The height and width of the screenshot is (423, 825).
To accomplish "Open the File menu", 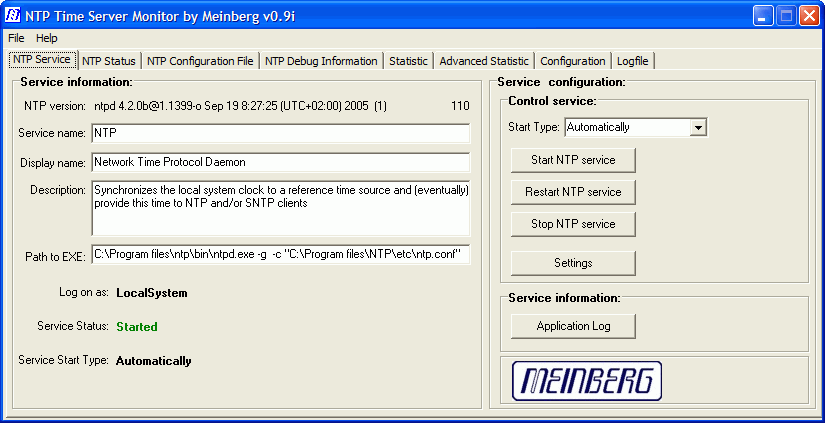I will [x=16, y=38].
